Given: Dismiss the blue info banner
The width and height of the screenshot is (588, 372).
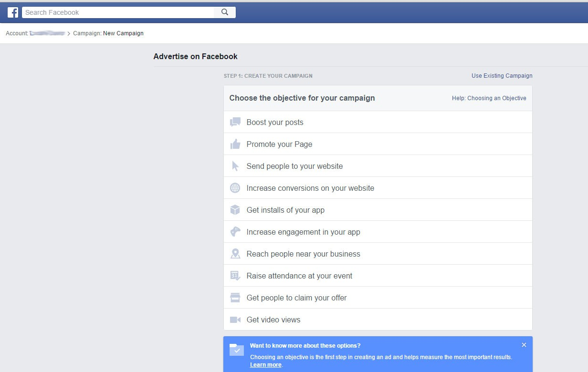Looking at the screenshot, I should [524, 345].
